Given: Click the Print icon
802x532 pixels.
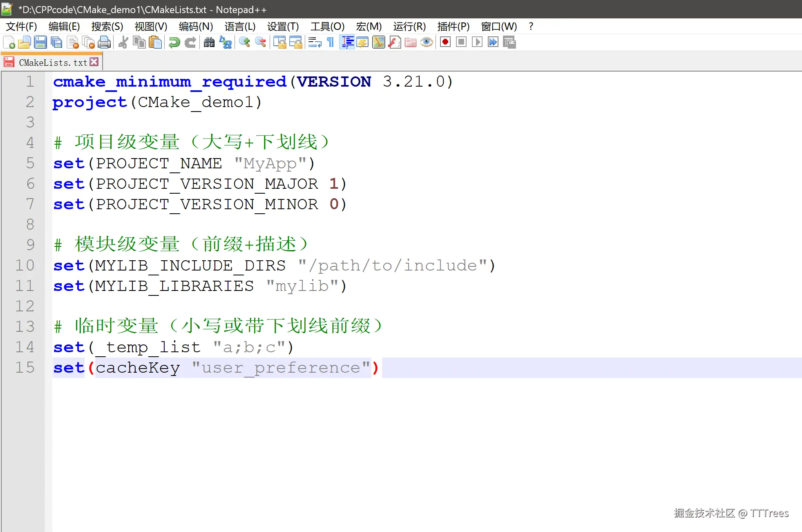Looking at the screenshot, I should click(104, 42).
